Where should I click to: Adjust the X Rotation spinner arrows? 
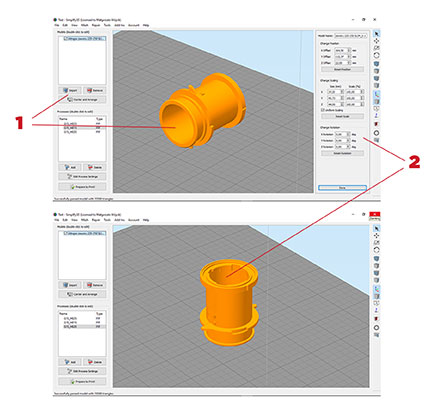[349, 134]
